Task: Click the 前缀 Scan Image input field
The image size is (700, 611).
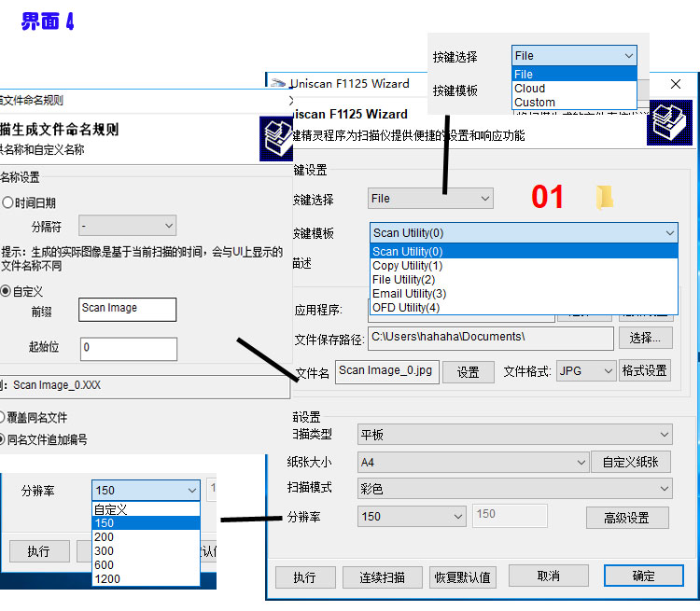Action: point(127,310)
